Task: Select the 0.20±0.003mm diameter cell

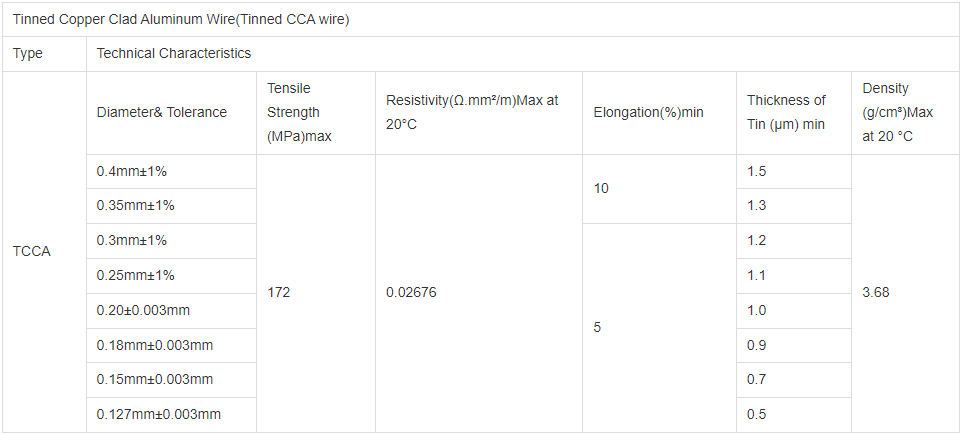Action: coord(144,310)
